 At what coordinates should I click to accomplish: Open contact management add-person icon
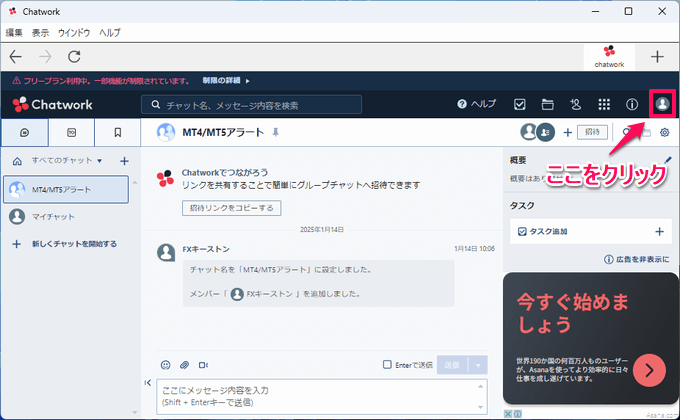[x=575, y=104]
